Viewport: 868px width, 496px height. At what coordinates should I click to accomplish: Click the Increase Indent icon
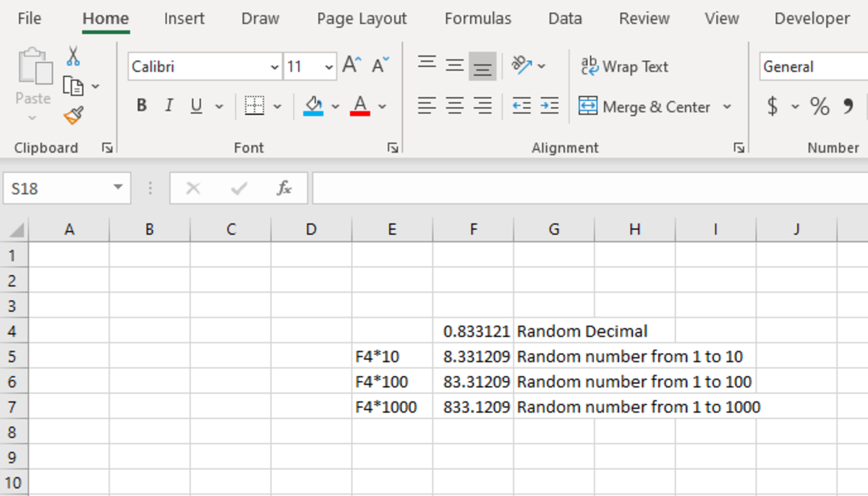point(550,106)
